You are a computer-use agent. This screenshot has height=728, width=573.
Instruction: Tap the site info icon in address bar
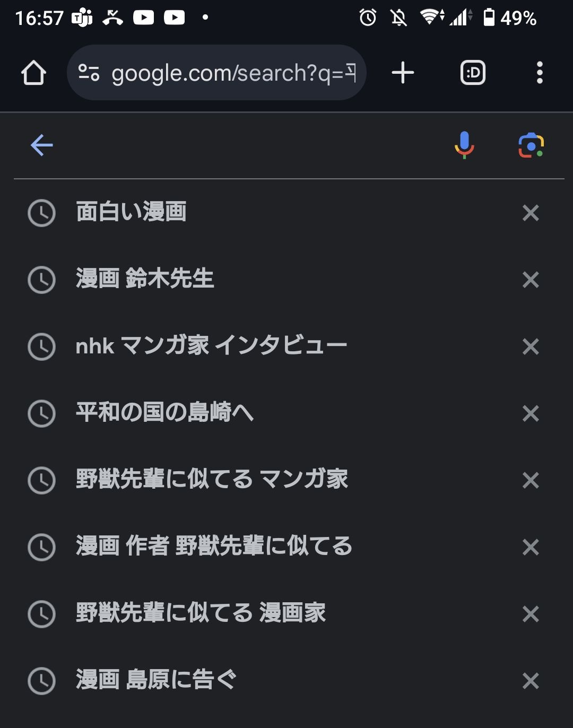[x=89, y=73]
